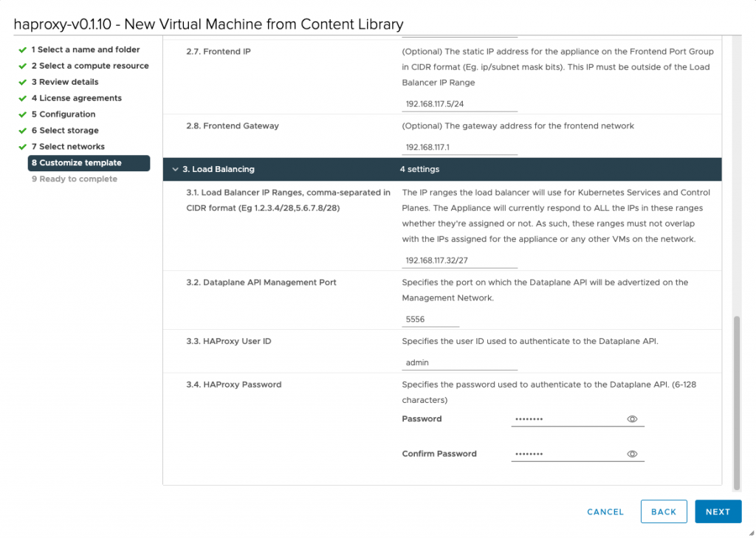756x538 pixels.
Task: Click the checkmark beside Select storage
Action: pos(22,131)
